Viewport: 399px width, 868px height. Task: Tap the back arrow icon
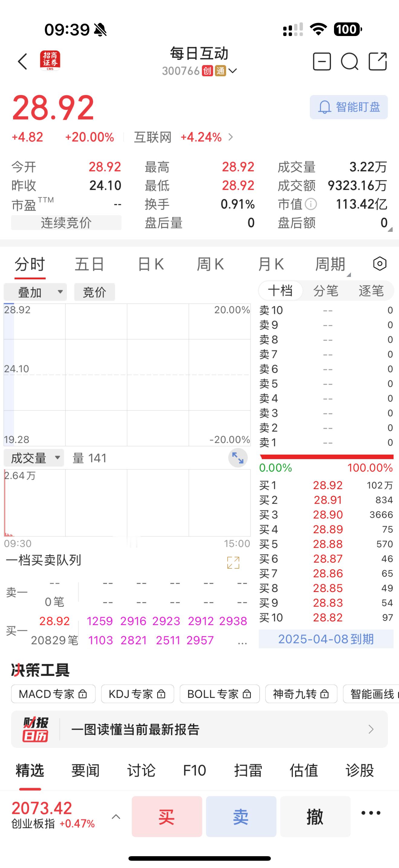(23, 62)
